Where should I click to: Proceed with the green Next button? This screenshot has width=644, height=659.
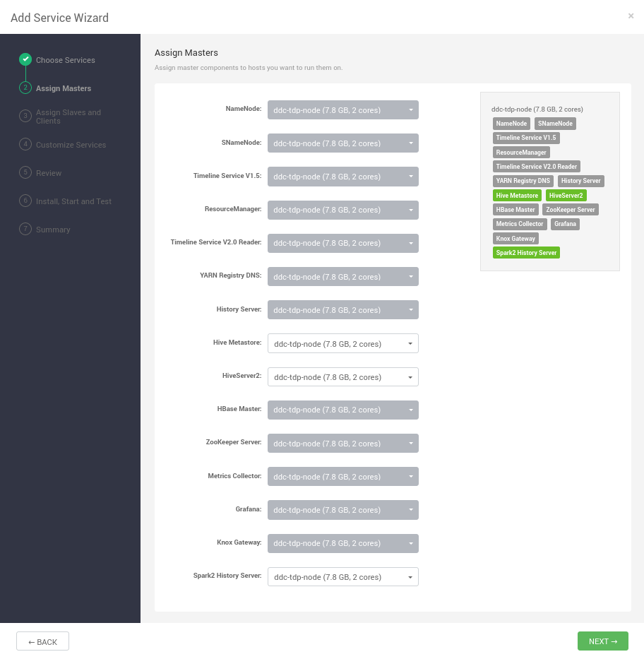pos(602,641)
